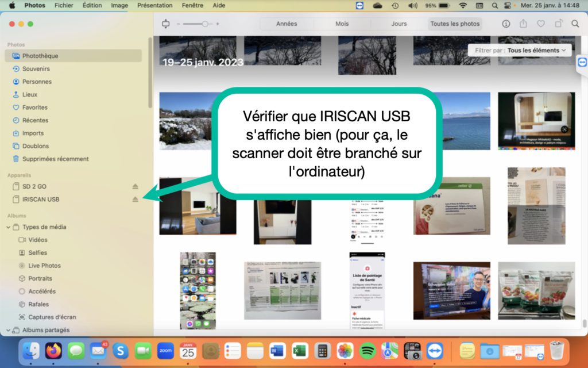Open Spotify from the Dock

(x=367, y=350)
